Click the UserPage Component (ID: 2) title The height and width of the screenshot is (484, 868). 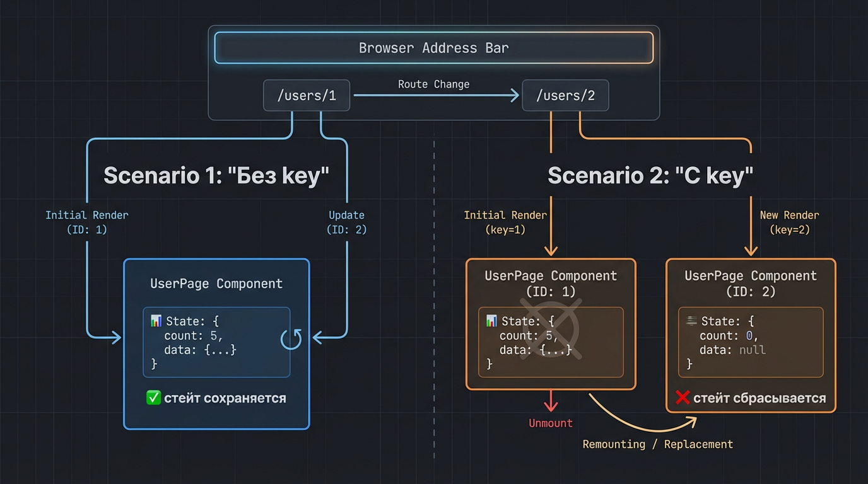click(751, 284)
